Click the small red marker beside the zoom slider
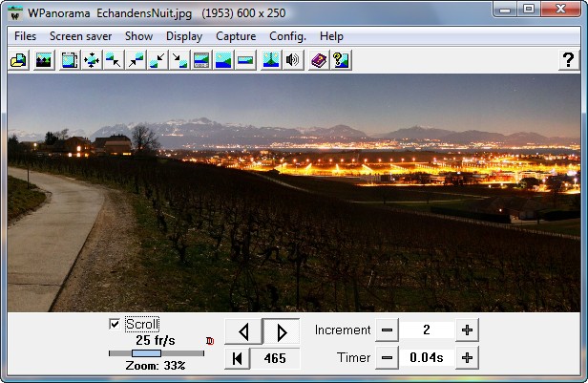Viewport: 588px width, 383px height. [x=210, y=341]
